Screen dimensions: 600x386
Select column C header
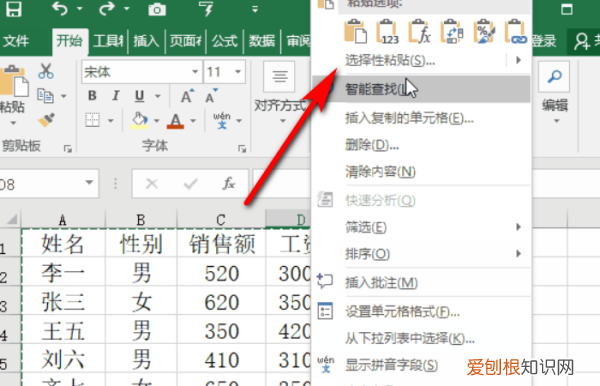tap(221, 220)
